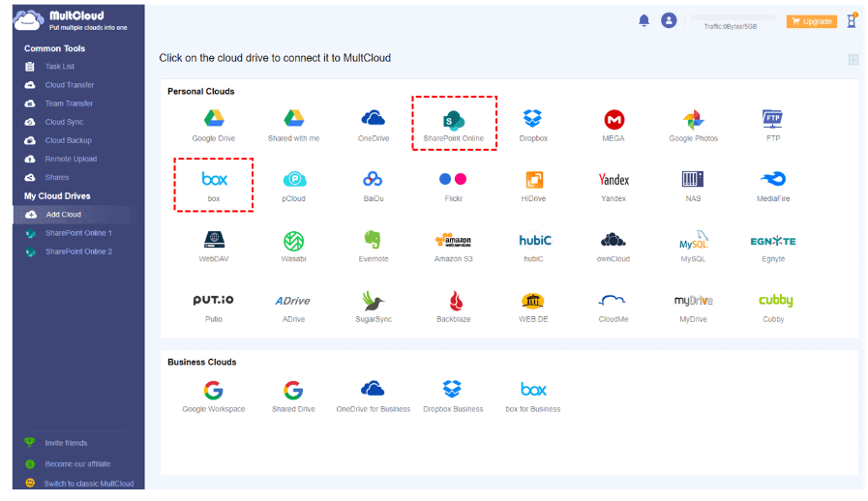Add the ownCloud drive
This screenshot has width=868, height=501.
pos(614,240)
